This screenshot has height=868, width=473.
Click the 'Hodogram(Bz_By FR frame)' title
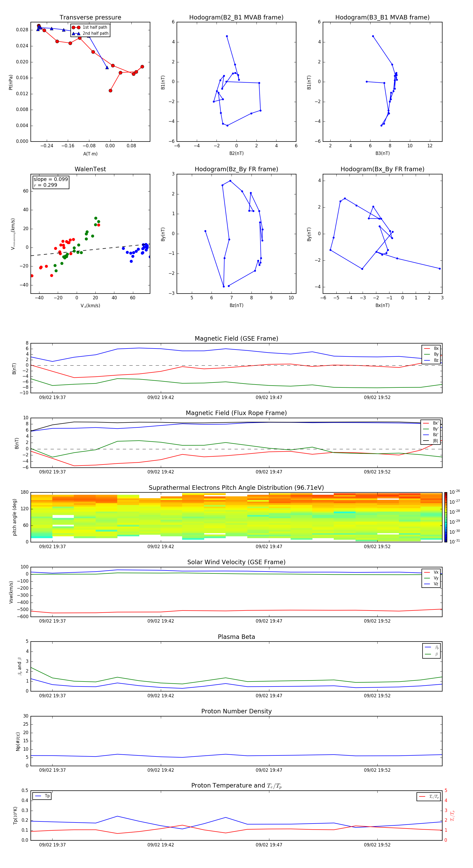point(236,169)
